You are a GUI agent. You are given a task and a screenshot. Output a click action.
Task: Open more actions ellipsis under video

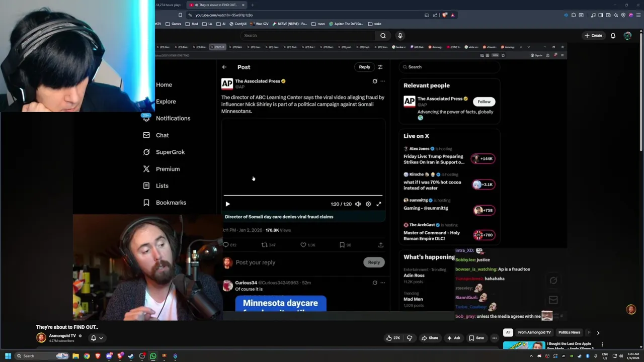495,338
